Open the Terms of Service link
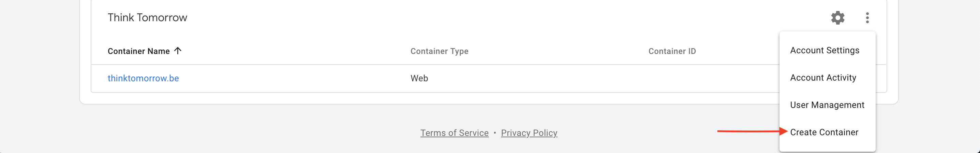Viewport: 980px width, 153px height. pos(454,133)
